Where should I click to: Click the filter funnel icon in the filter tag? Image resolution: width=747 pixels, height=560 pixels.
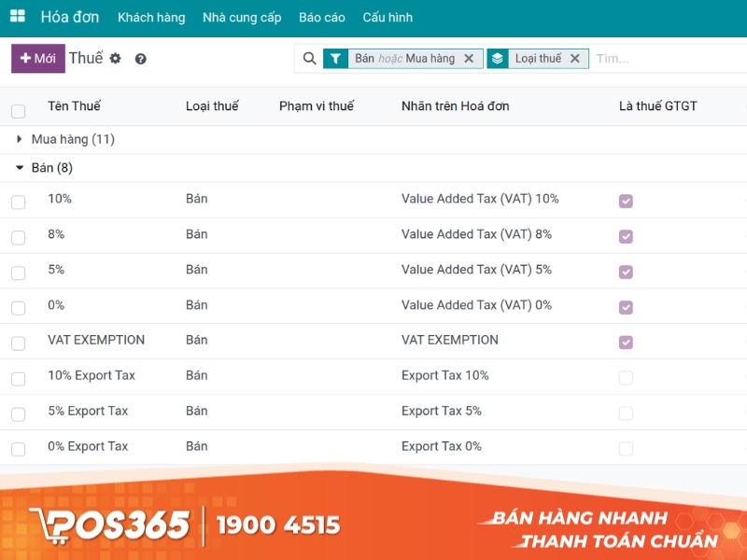point(334,58)
